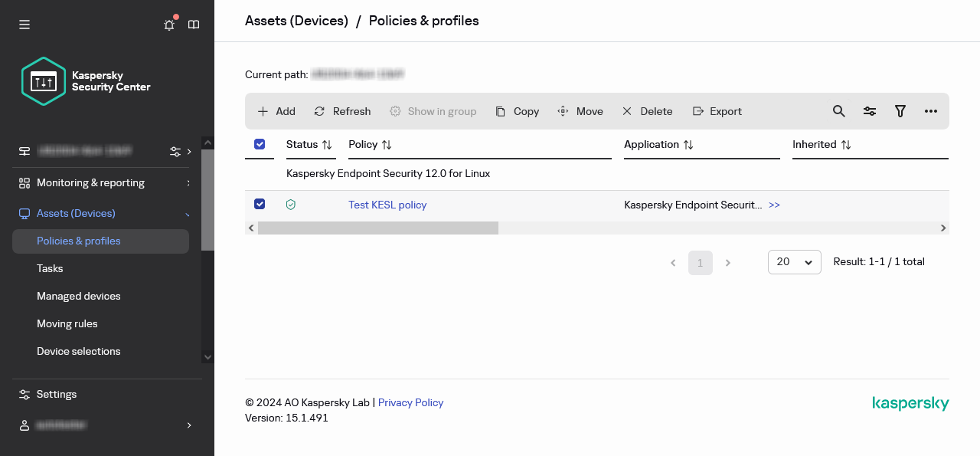Open the search with the magnifier icon

(838, 111)
